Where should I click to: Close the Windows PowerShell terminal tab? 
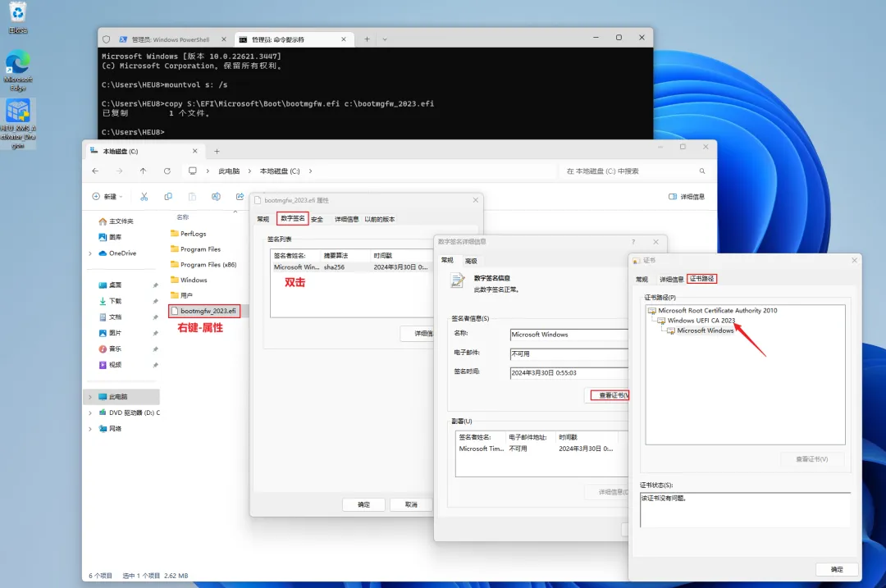(224, 39)
